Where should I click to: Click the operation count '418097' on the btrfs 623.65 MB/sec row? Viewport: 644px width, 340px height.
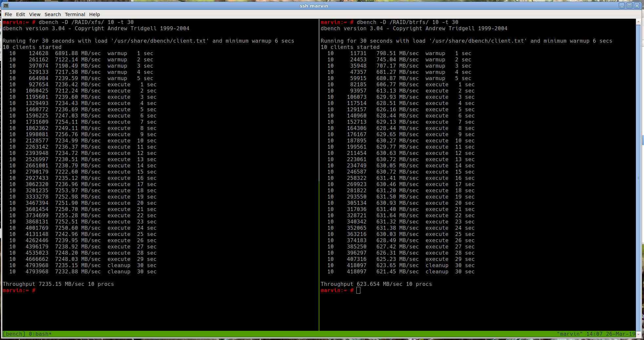point(357,266)
